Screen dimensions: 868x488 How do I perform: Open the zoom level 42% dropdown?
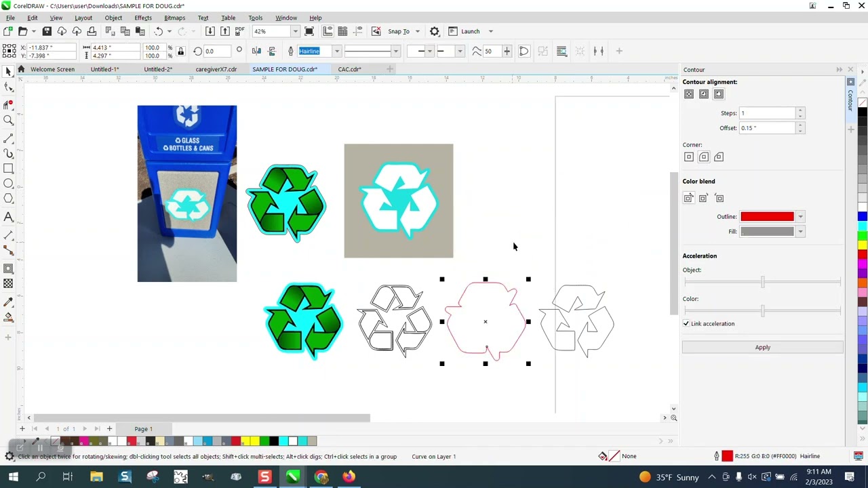click(x=295, y=31)
